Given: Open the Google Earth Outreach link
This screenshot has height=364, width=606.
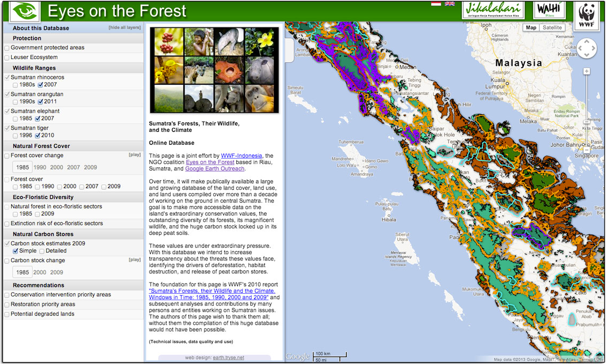Looking at the screenshot, I should 215,169.
